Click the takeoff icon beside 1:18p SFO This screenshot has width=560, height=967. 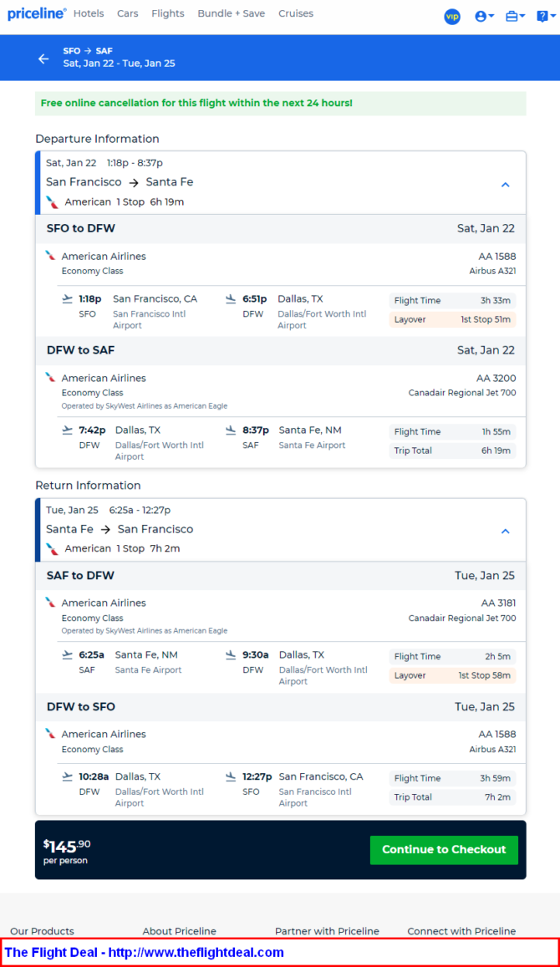coord(67,299)
